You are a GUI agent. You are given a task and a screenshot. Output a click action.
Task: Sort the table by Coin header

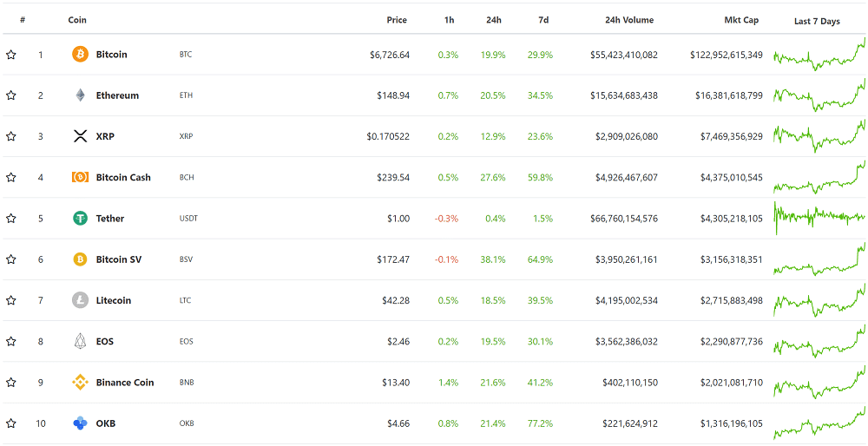click(x=77, y=20)
